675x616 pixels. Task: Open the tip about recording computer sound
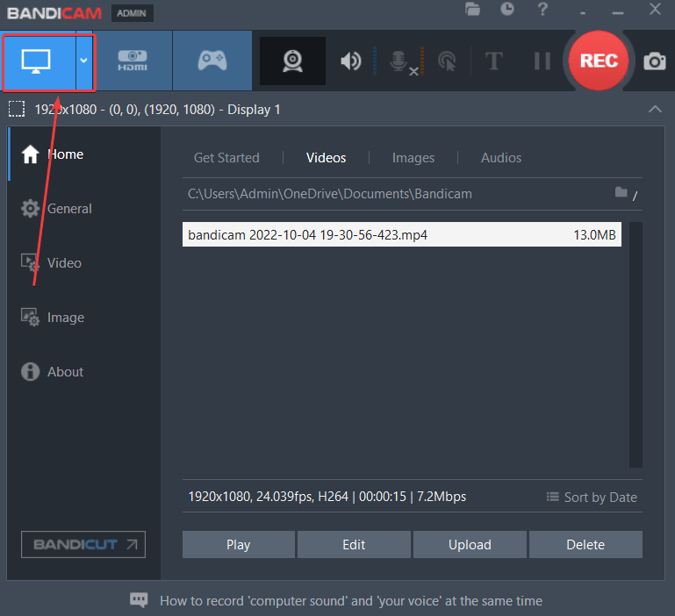point(351,601)
